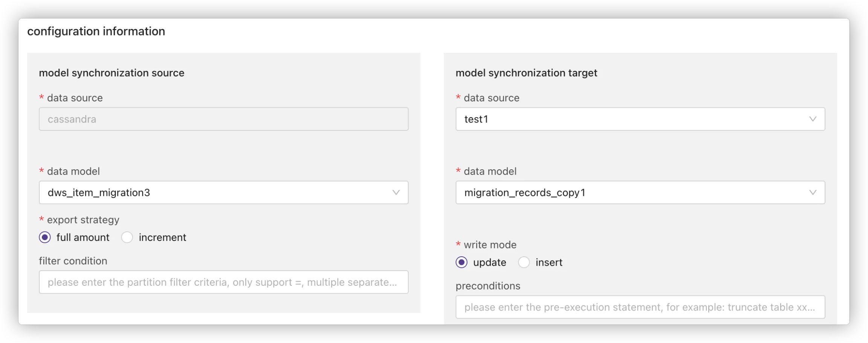Select update as the write mode

coord(462,262)
